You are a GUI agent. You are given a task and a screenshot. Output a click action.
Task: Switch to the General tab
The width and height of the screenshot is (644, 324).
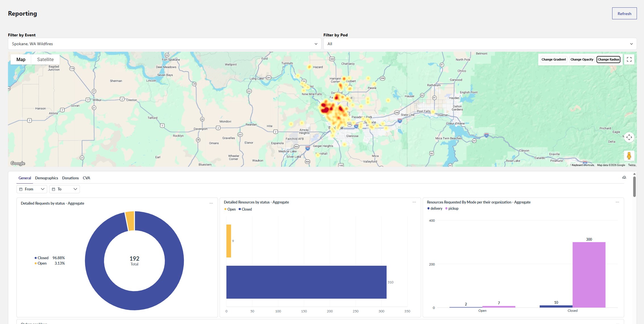pyautogui.click(x=25, y=178)
